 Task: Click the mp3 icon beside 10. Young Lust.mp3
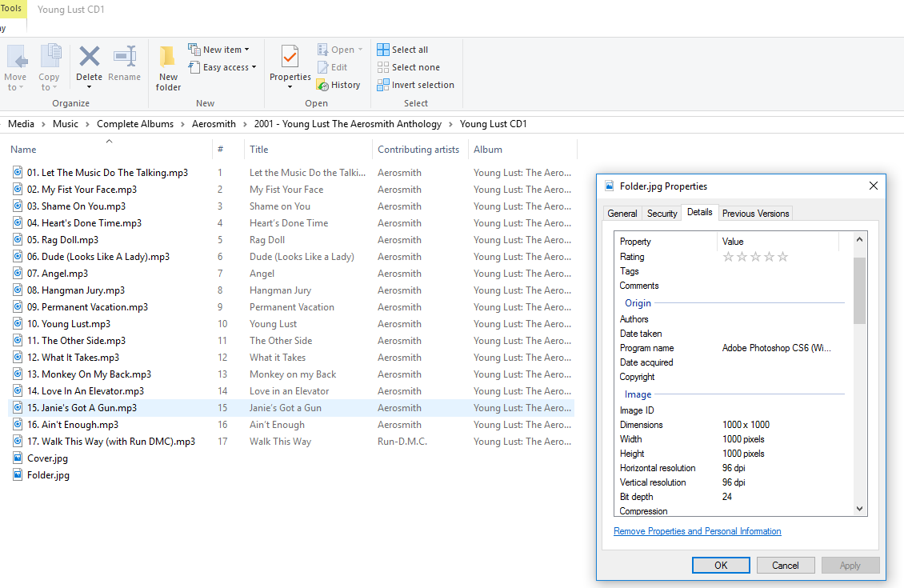click(x=18, y=323)
